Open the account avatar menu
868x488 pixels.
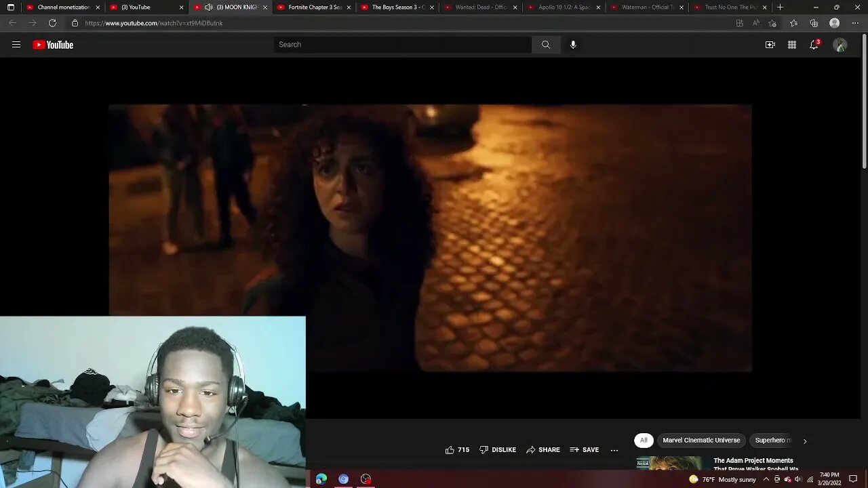[x=840, y=45]
